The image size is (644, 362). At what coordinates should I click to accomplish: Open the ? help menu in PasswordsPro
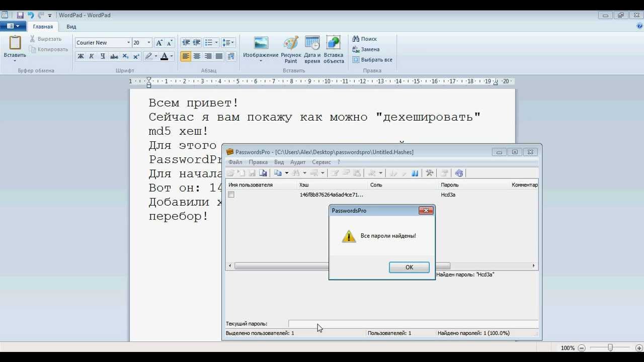point(339,162)
